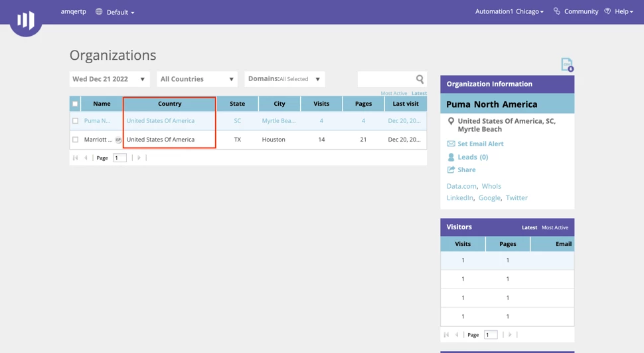The height and width of the screenshot is (353, 644).
Task: Sort table by City column header
Action: click(280, 104)
